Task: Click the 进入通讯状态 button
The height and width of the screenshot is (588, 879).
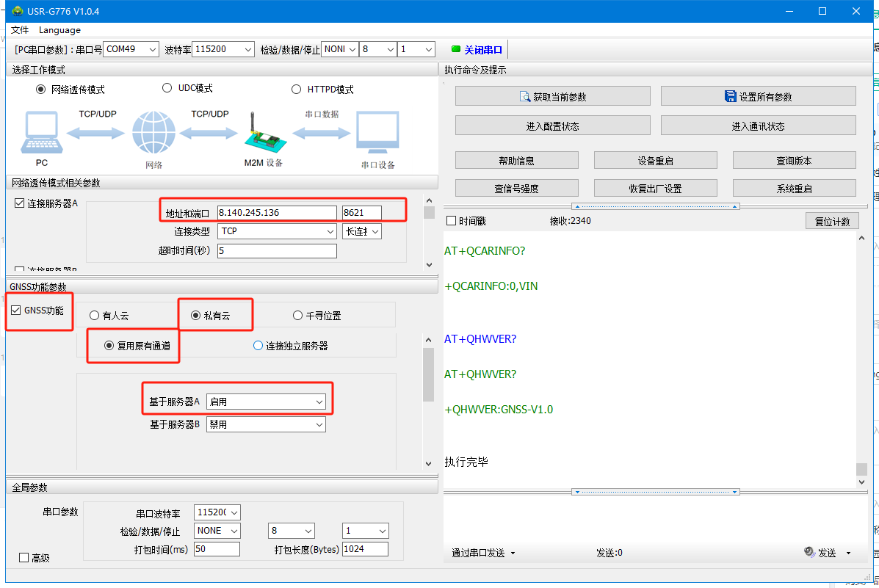Action: (x=759, y=126)
